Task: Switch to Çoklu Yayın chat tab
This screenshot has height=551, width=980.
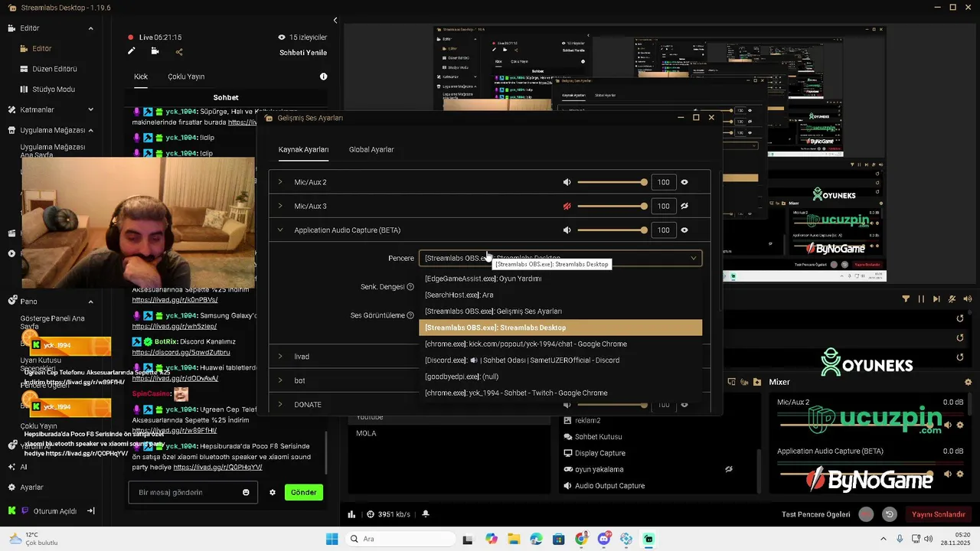Action: coord(186,77)
